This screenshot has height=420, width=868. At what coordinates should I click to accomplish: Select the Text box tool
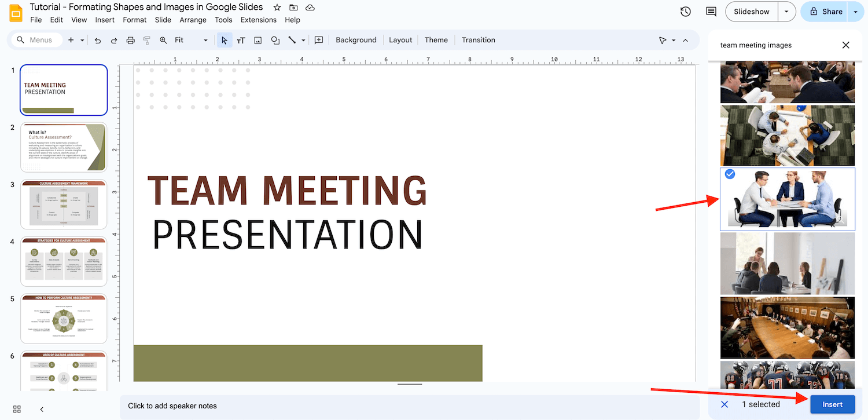click(x=241, y=40)
